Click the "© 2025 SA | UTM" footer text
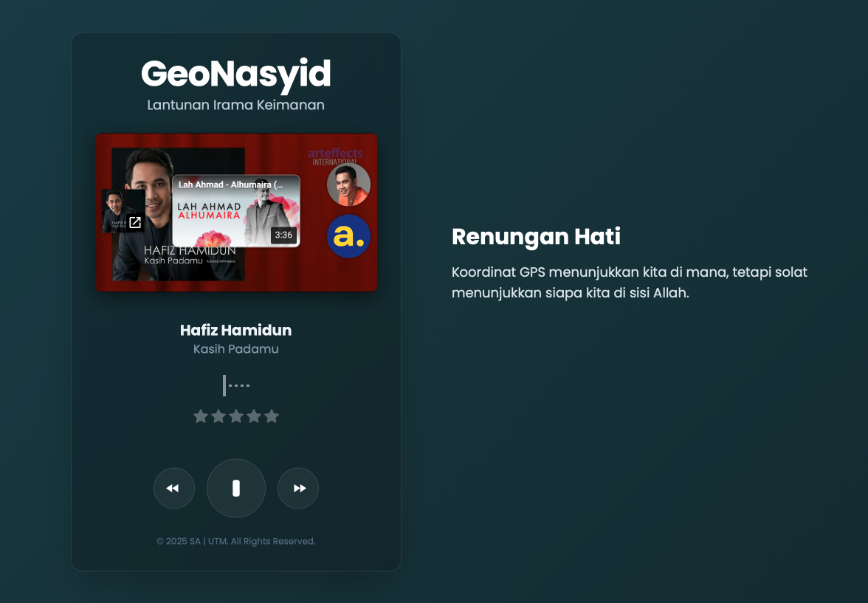This screenshot has width=868, height=603. pyautogui.click(x=236, y=540)
